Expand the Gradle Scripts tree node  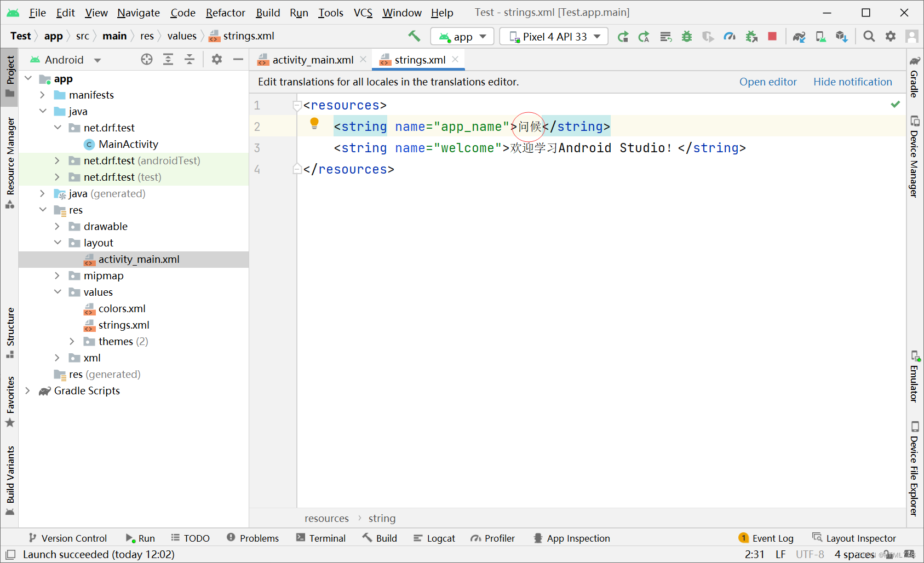pyautogui.click(x=27, y=390)
